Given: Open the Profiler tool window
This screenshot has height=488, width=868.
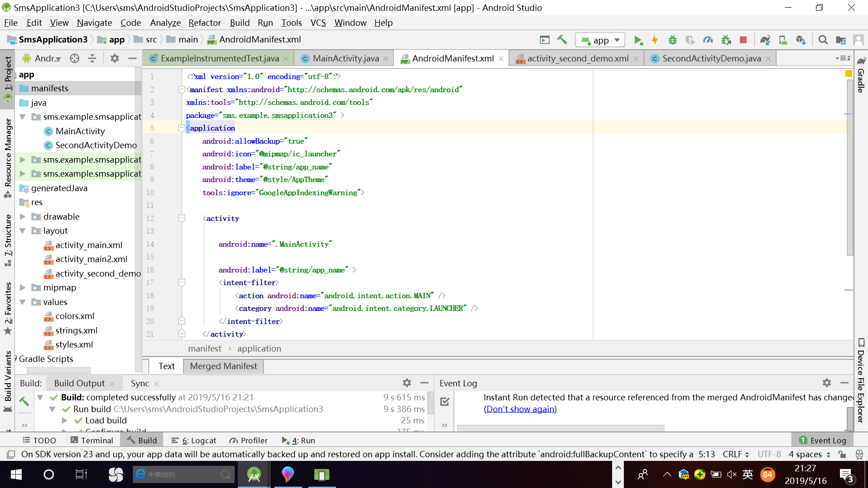Looking at the screenshot, I should click(x=248, y=440).
